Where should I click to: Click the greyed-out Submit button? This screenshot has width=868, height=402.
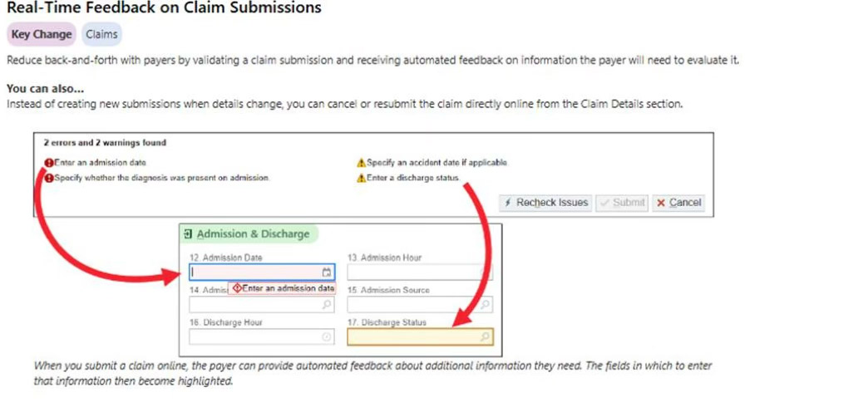pos(622,203)
